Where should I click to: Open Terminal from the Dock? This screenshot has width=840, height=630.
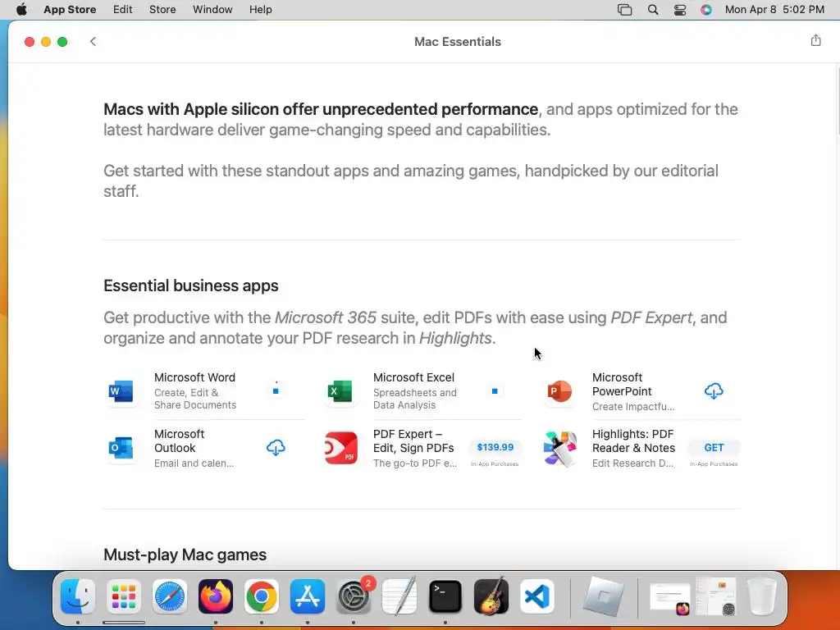[x=445, y=596]
